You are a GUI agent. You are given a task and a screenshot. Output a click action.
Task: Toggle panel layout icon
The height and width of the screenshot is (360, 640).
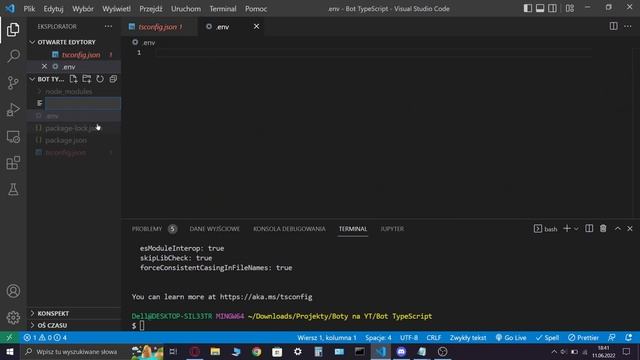point(540,8)
